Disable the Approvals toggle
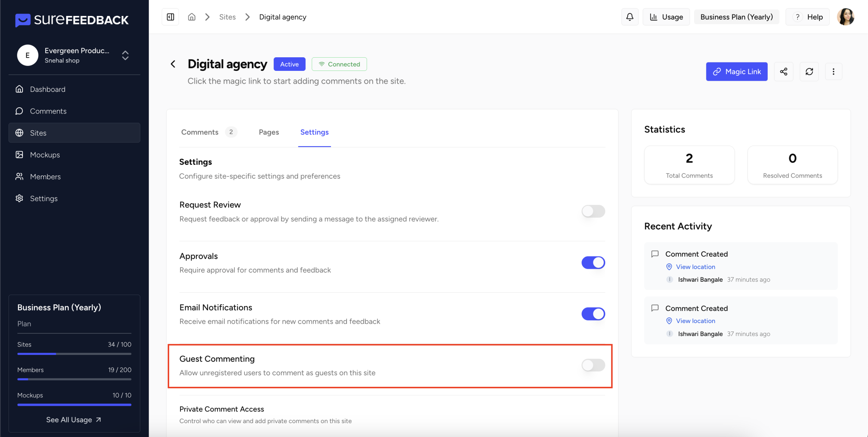868x437 pixels. [x=593, y=262]
